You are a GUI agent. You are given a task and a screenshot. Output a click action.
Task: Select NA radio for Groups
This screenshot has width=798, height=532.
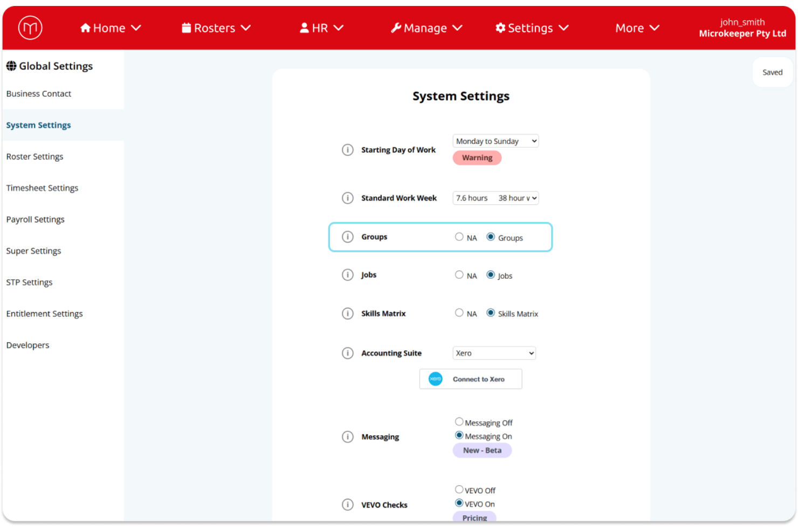(x=459, y=237)
